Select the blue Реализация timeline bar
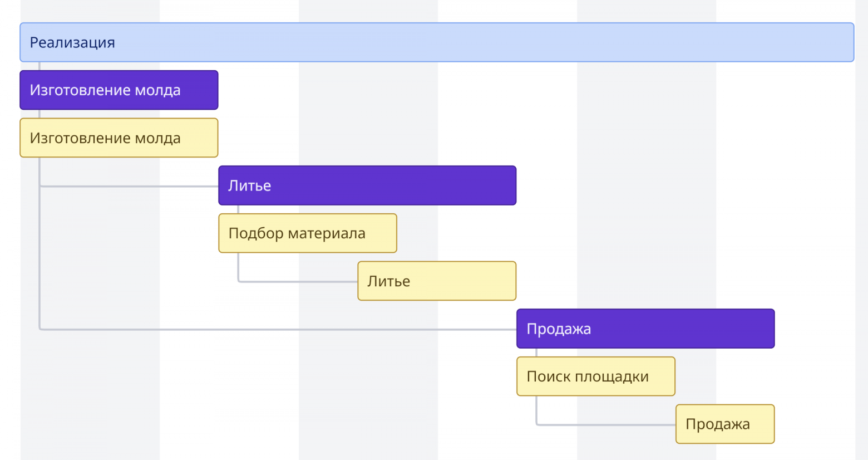This screenshot has height=460, width=868. [437, 42]
